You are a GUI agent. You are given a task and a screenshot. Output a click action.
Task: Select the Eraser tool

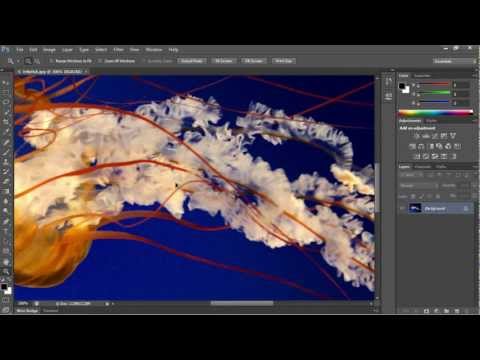tap(6, 182)
